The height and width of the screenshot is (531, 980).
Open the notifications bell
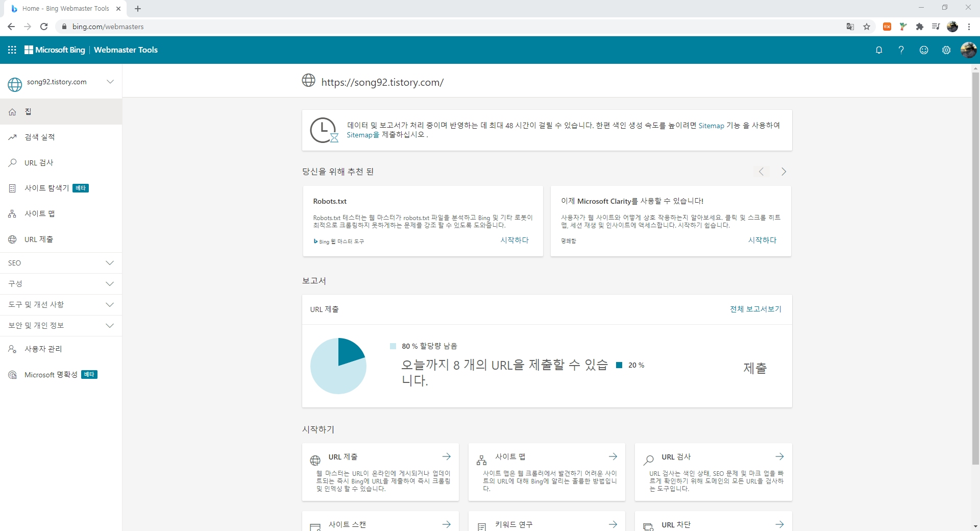(x=879, y=50)
